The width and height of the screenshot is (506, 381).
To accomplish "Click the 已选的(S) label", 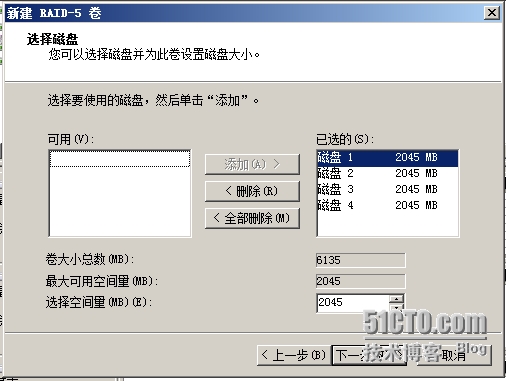I will pyautogui.click(x=345, y=139).
